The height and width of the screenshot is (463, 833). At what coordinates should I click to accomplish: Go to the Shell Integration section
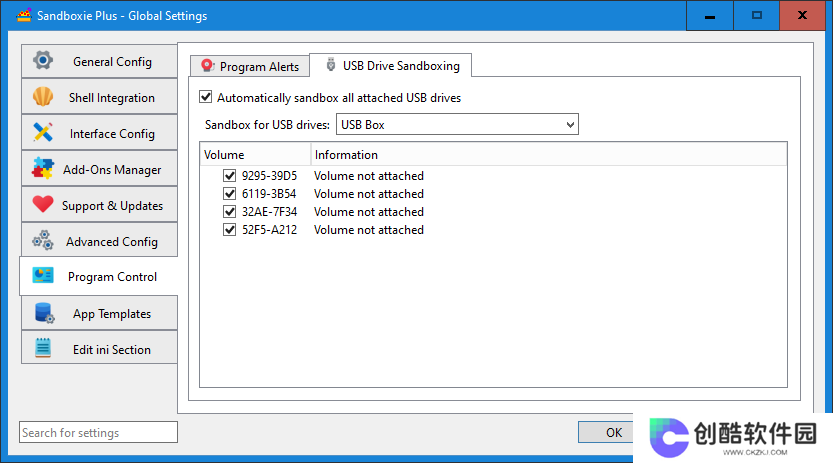[99, 97]
